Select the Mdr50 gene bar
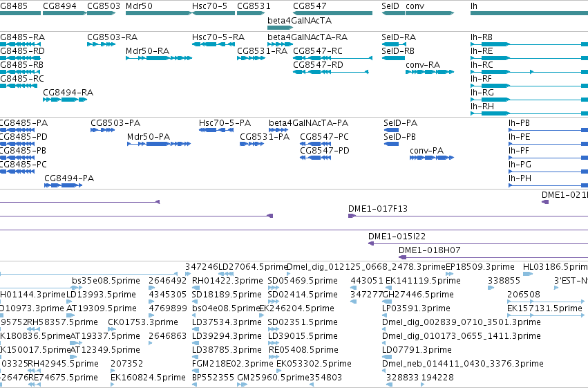 [x=159, y=13]
